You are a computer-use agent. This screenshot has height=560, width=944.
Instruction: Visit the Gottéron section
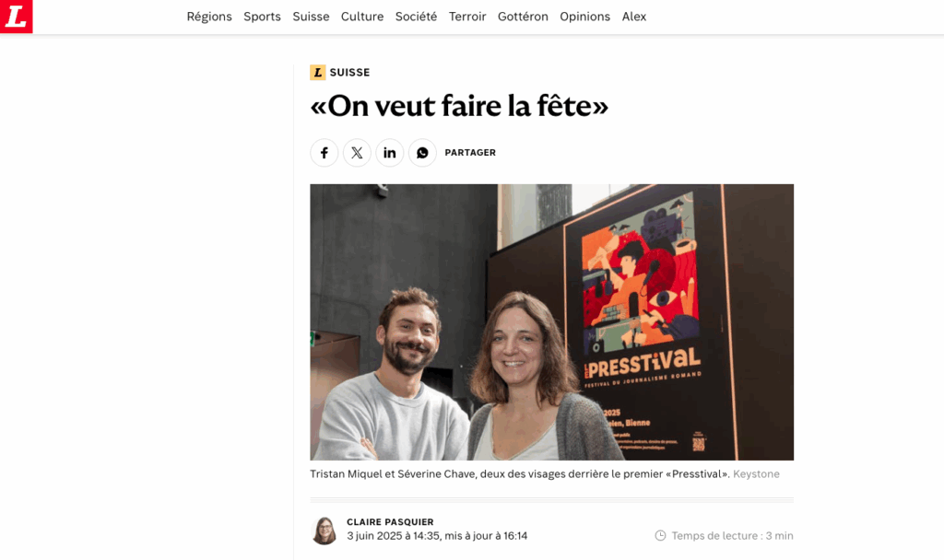[523, 17]
